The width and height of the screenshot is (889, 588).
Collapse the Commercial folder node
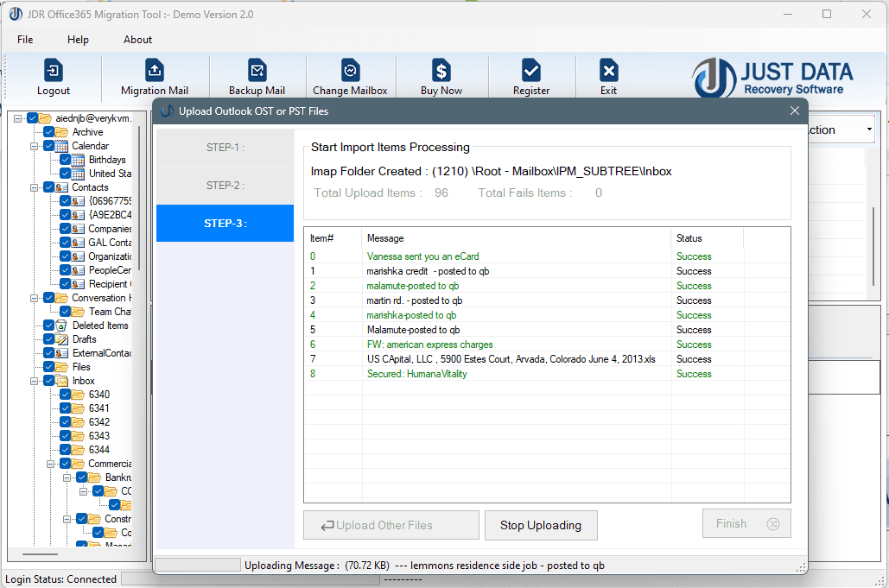(52, 463)
